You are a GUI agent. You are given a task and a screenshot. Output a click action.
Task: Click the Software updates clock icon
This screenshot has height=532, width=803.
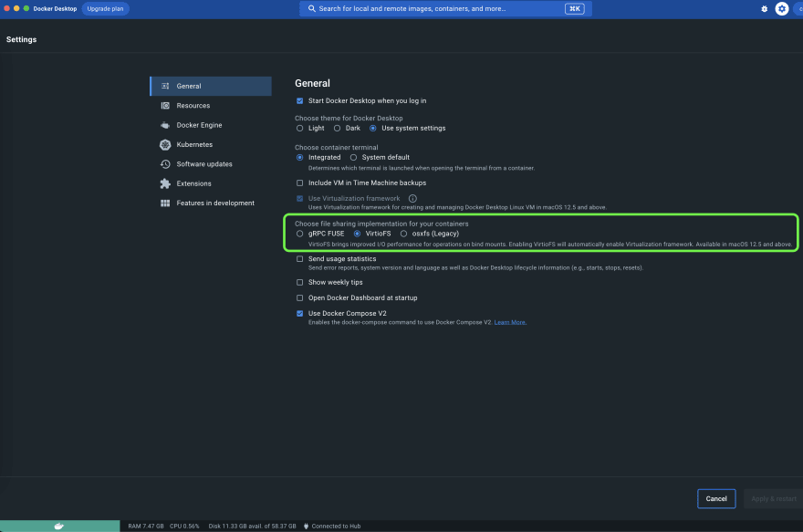coord(165,164)
